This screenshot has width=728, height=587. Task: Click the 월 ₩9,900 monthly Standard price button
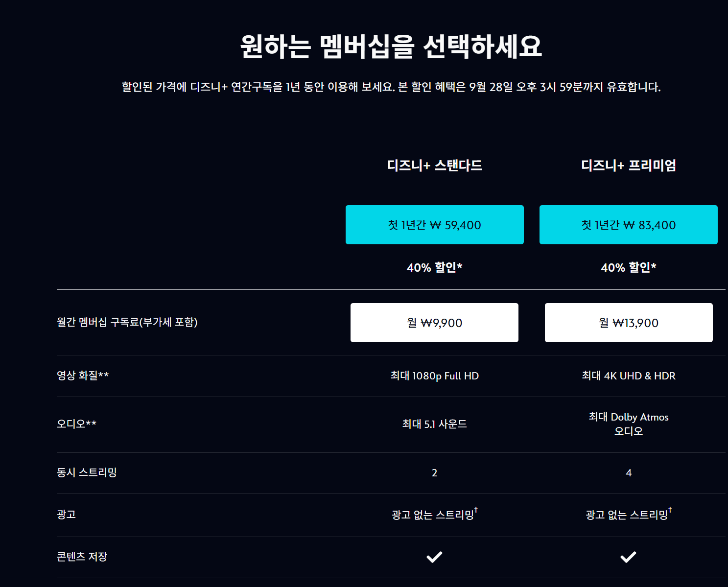[x=434, y=323]
